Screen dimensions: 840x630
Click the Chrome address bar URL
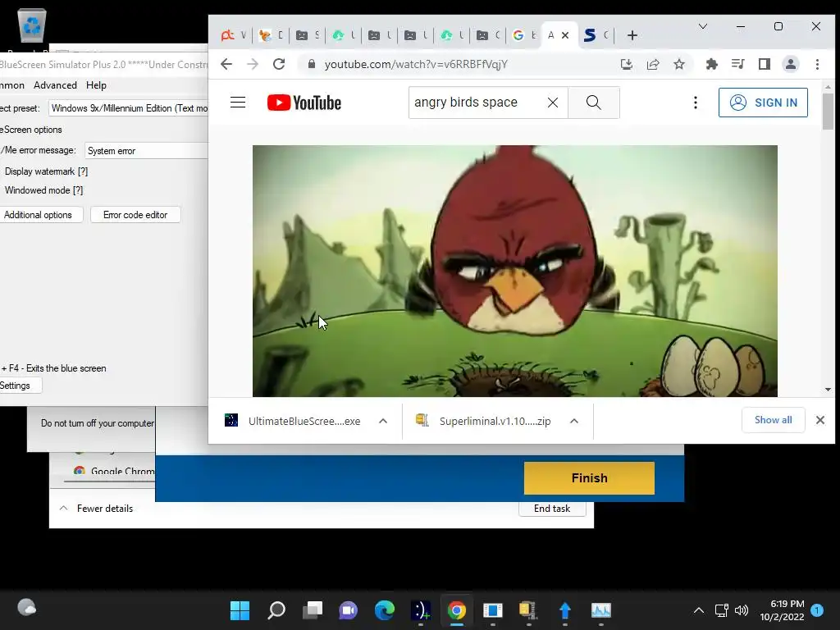[x=416, y=64]
